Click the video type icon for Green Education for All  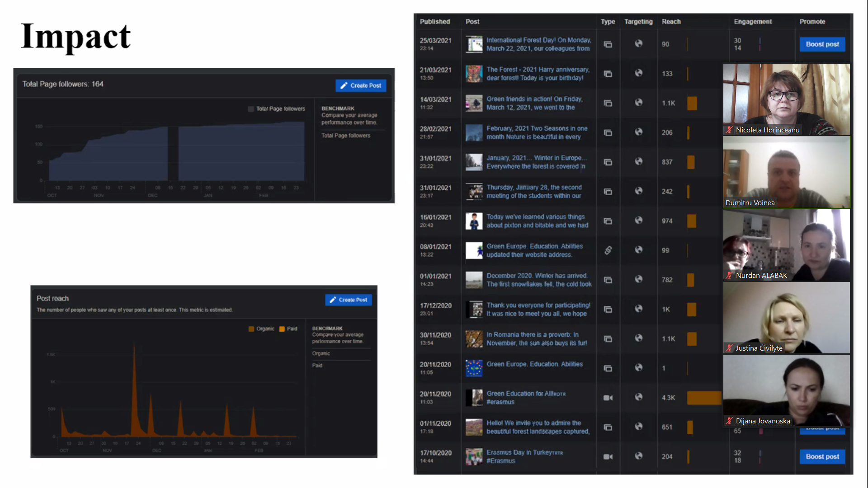(x=608, y=398)
